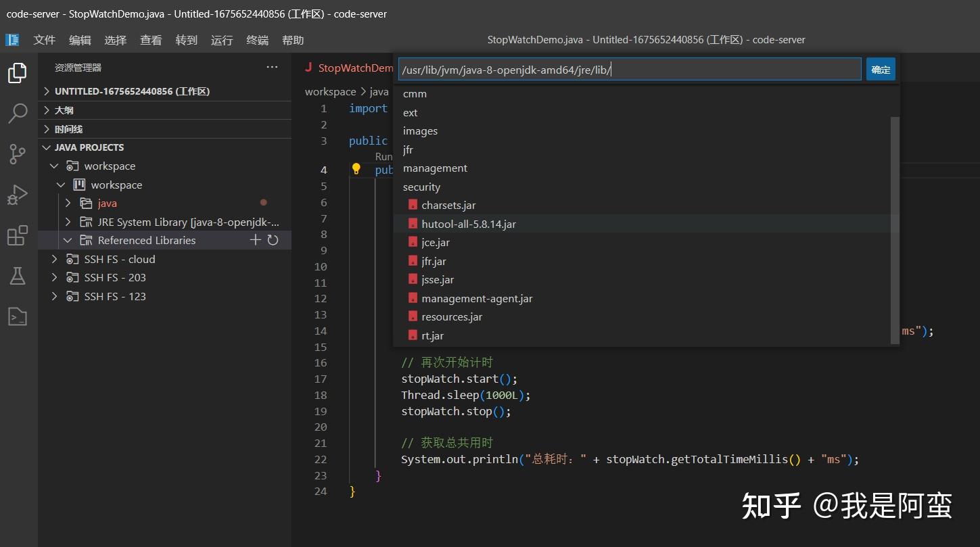This screenshot has height=547, width=980.
Task: Click the 获取总共用时 comment line
Action: pyautogui.click(x=447, y=443)
